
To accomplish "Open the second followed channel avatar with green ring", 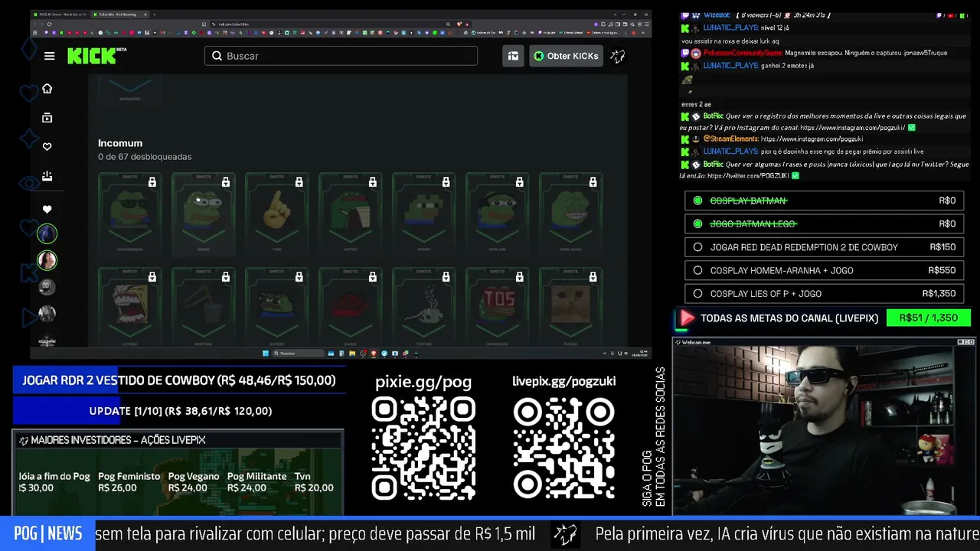I will coord(47,260).
